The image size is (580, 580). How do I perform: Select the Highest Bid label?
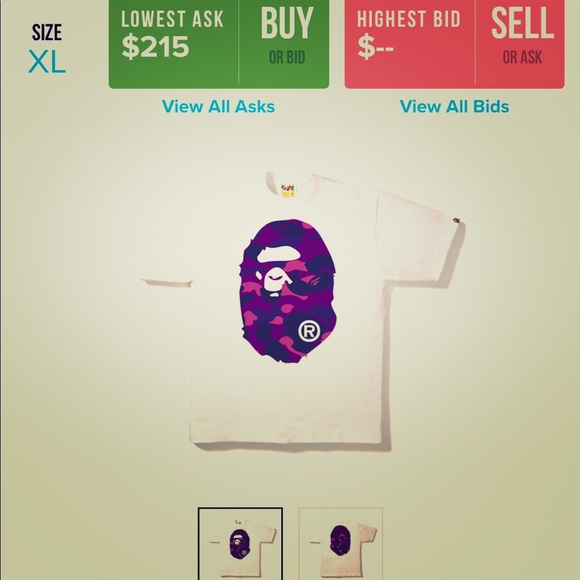pyautogui.click(x=409, y=19)
